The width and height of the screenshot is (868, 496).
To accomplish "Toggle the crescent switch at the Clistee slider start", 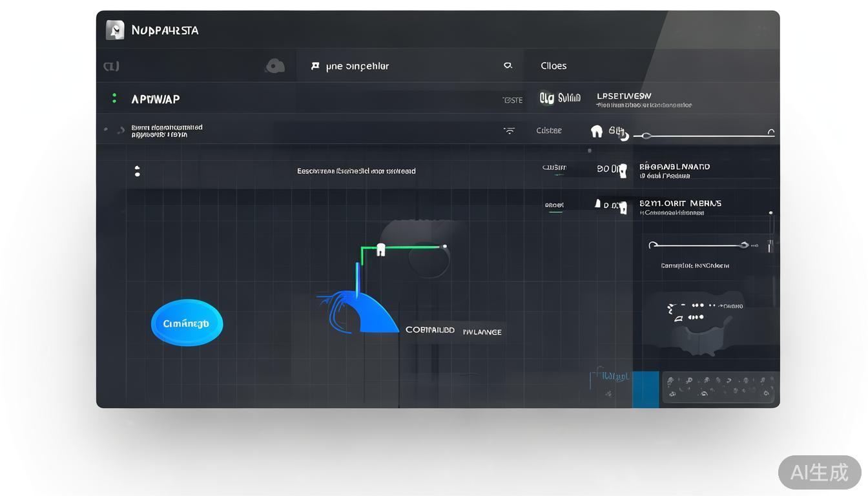I will point(624,136).
